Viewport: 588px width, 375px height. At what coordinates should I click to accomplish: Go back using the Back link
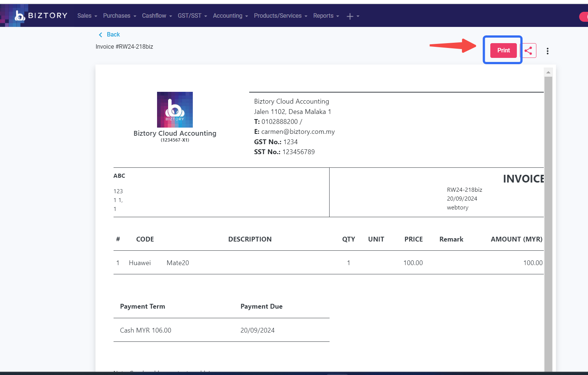(x=109, y=34)
